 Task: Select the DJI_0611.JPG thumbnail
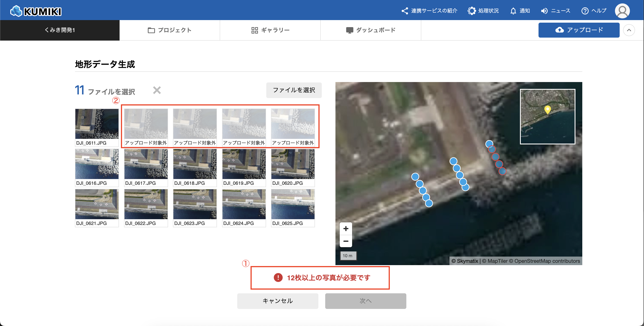tap(97, 124)
